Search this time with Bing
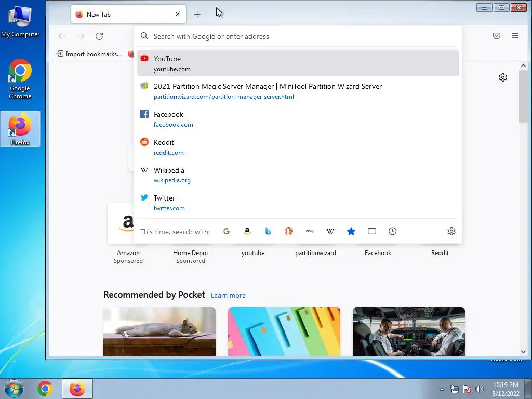The height and width of the screenshot is (399, 532). point(268,231)
